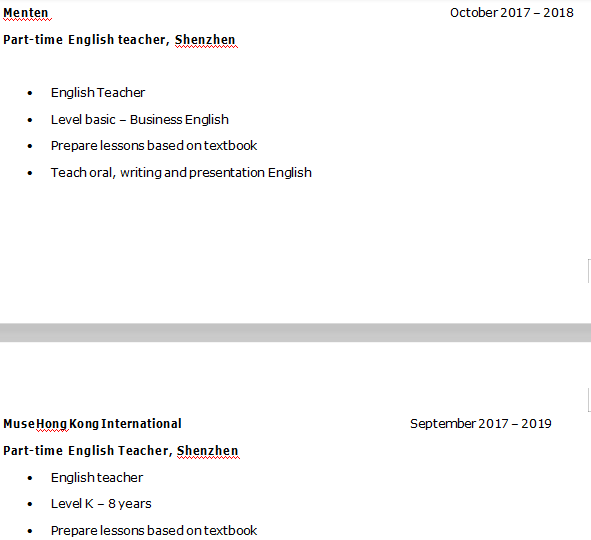The image size is (591, 540).
Task: Click the 'English teacher' bullet under Muse
Action: (97, 478)
